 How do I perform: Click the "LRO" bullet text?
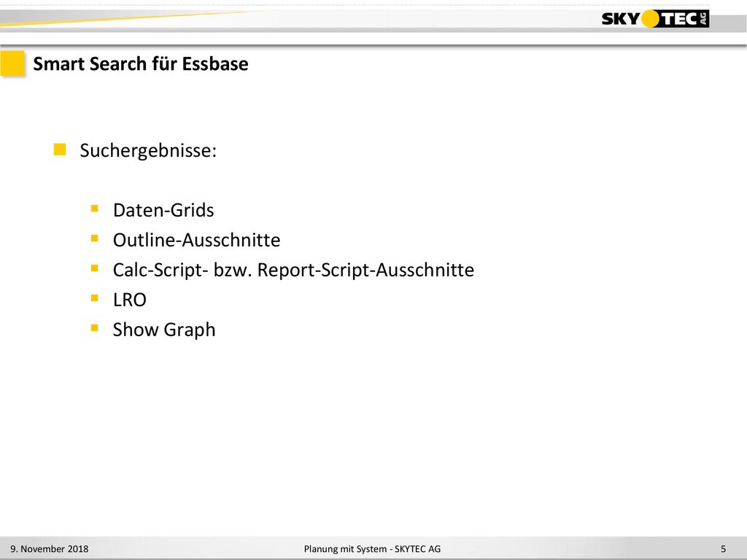point(130,300)
